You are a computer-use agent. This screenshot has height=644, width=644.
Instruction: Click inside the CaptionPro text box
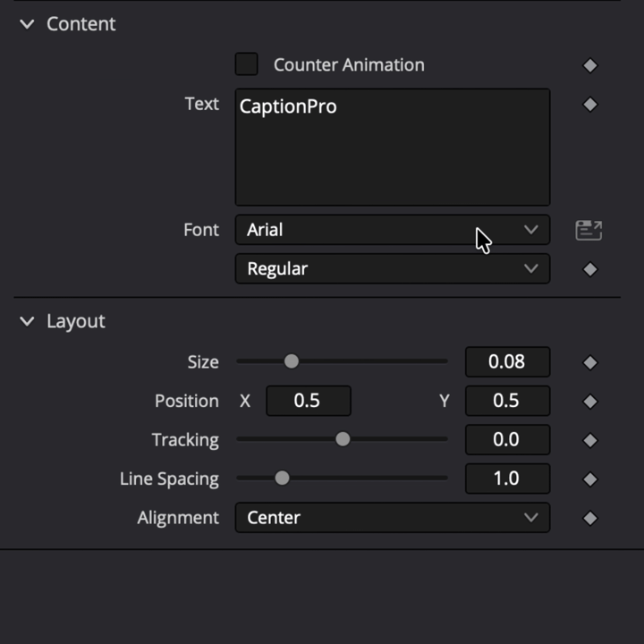[393, 147]
